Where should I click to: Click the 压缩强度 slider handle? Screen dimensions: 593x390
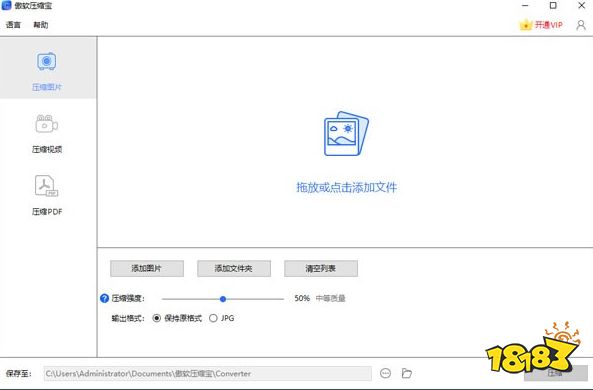click(223, 299)
